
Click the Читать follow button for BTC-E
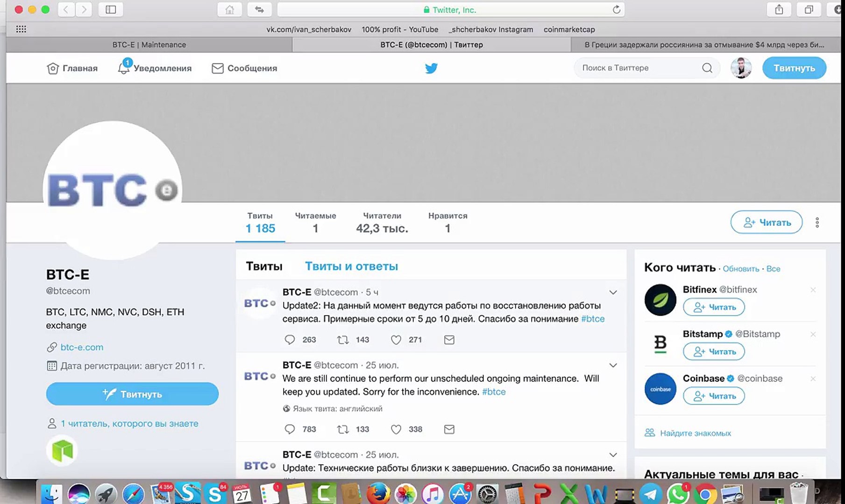pyautogui.click(x=767, y=223)
